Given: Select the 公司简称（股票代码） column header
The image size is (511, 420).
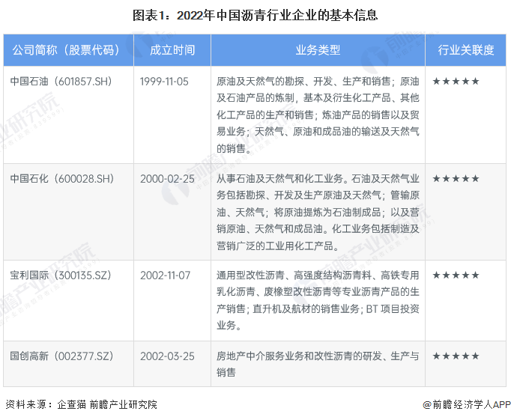Looking at the screenshot, I should tap(68, 50).
